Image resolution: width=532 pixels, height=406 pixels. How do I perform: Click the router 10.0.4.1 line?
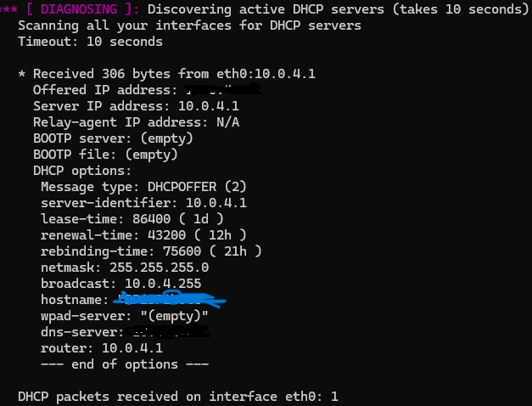[102, 348]
